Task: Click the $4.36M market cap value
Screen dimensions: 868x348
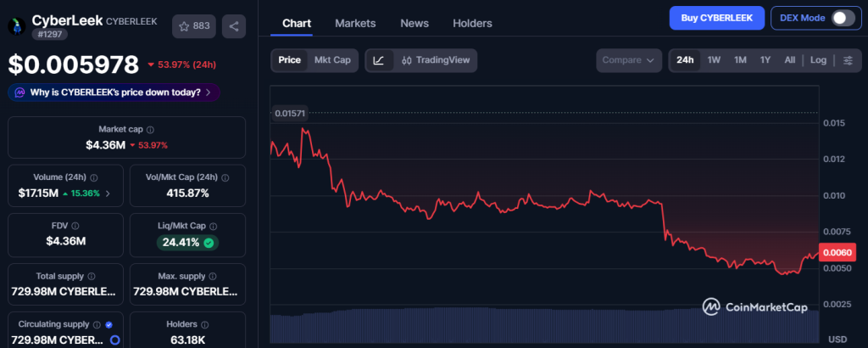Action: (106, 145)
